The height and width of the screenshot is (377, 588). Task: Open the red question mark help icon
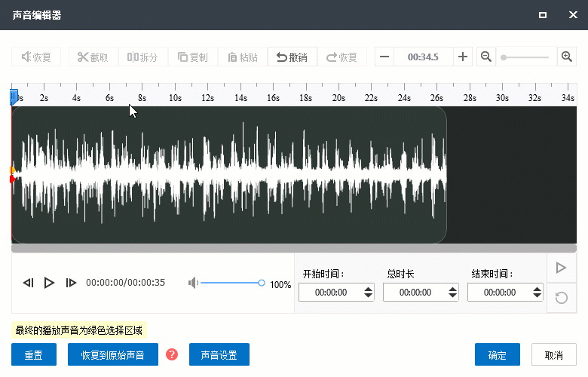coord(172,354)
